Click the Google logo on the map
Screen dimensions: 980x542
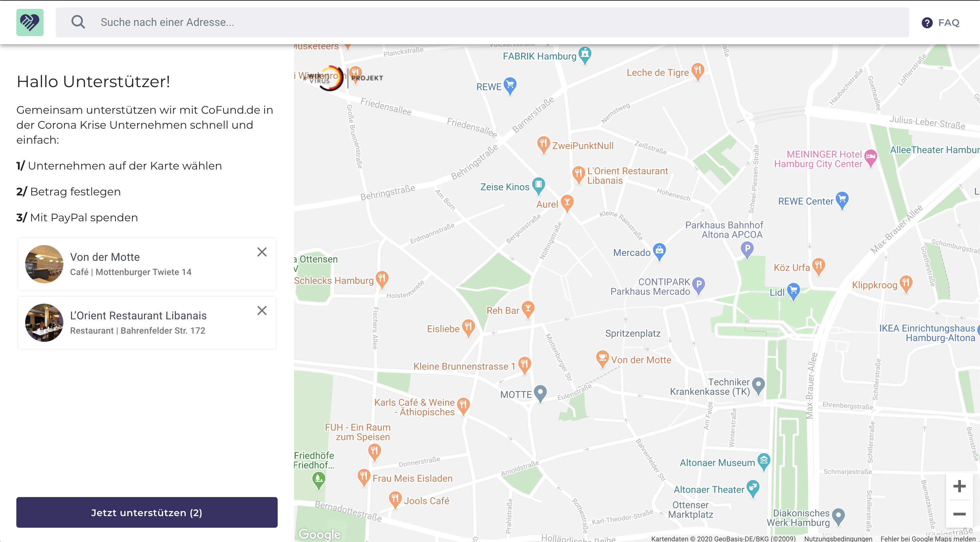(320, 534)
